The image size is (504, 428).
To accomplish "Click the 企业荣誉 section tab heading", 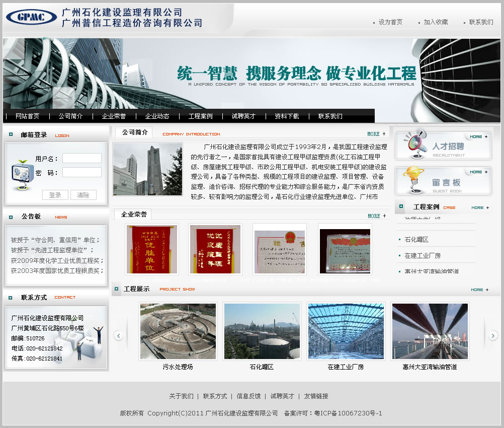I will [134, 215].
